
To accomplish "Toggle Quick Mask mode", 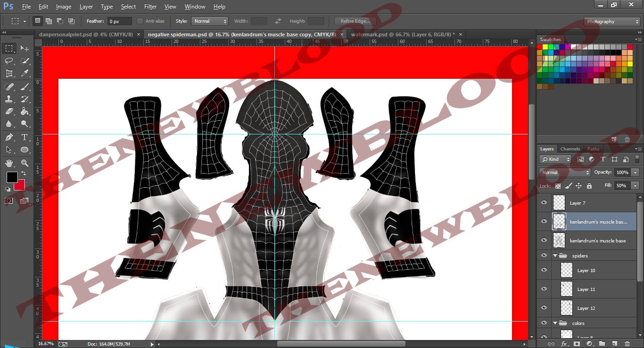I will (9, 201).
